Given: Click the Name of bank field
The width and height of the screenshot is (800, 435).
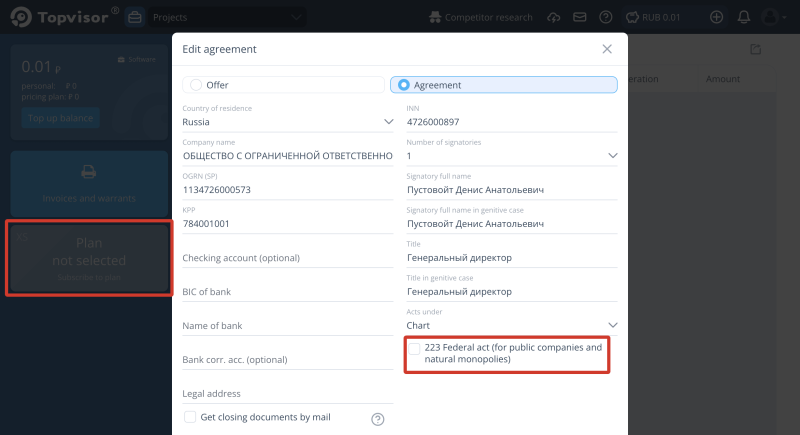Looking at the screenshot, I should pyautogui.click(x=288, y=325).
